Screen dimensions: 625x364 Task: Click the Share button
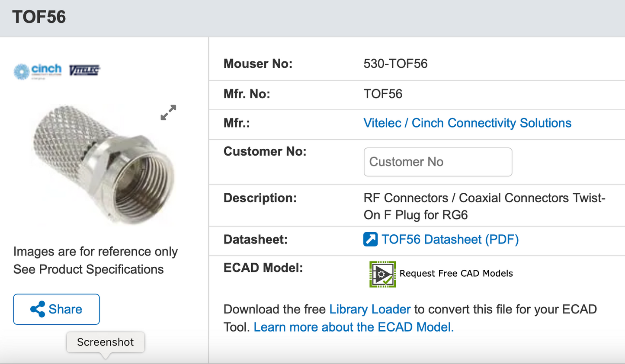[56, 309]
